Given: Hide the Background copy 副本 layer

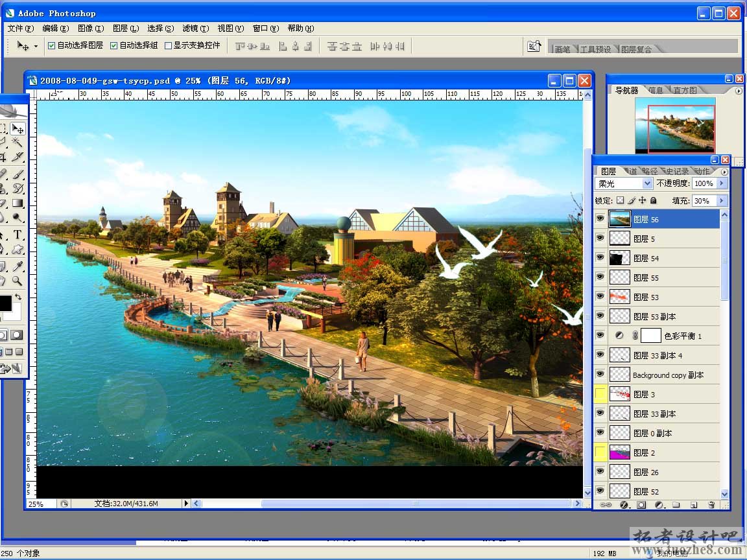Looking at the screenshot, I should (600, 374).
